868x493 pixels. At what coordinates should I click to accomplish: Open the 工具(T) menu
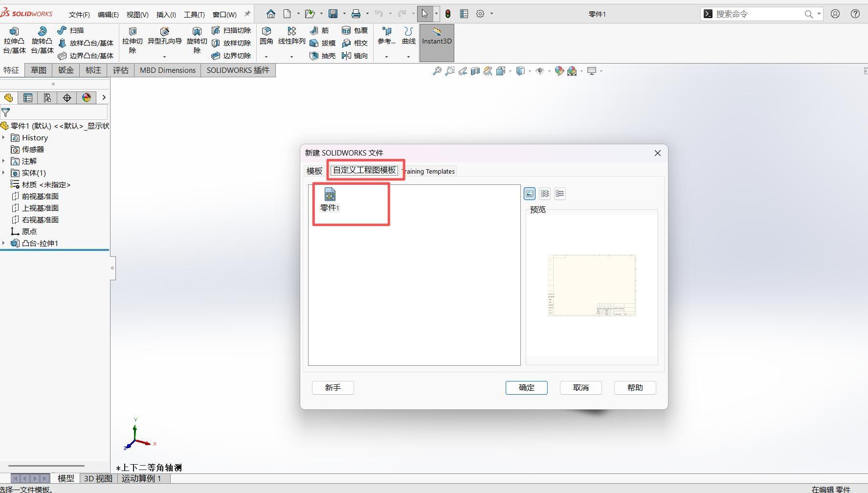click(x=194, y=14)
